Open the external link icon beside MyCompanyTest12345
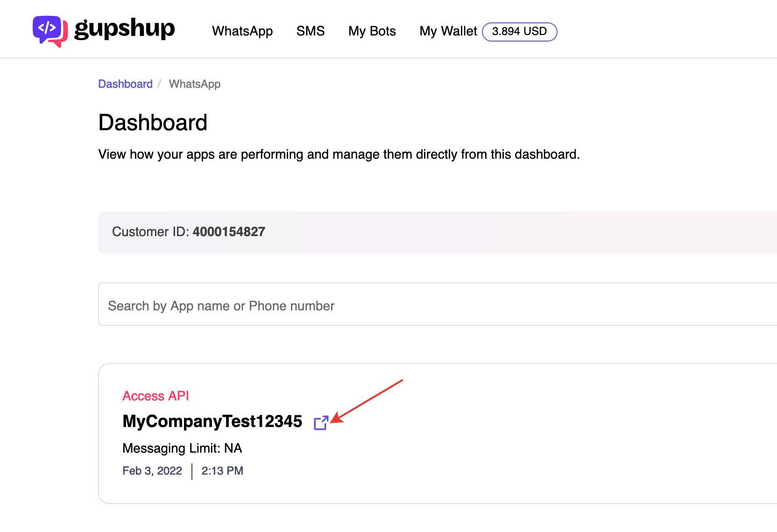The image size is (777, 532). [321, 423]
